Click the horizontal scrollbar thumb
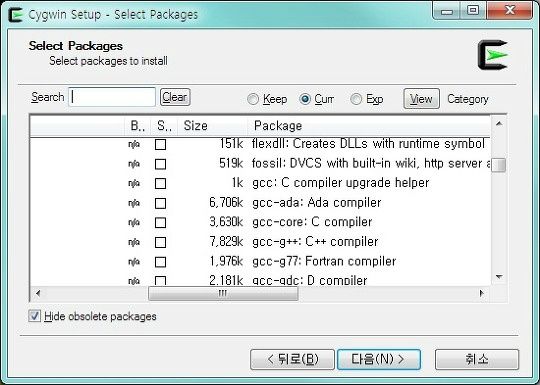Image resolution: width=540 pixels, height=385 pixels. click(x=223, y=293)
